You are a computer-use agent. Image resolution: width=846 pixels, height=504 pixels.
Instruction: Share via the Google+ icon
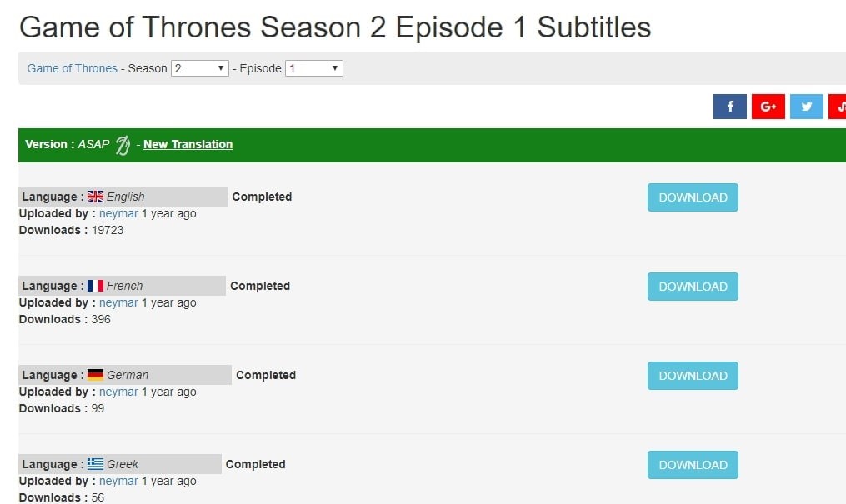(x=768, y=107)
